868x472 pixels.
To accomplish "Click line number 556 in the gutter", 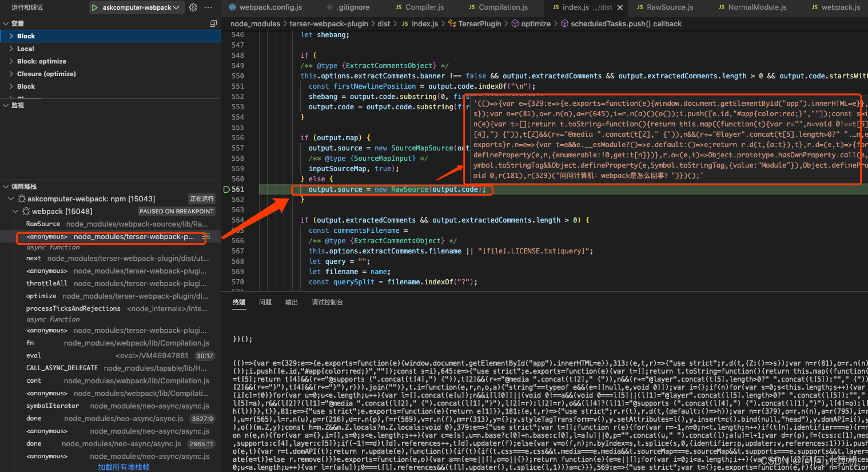I will click(238, 138).
